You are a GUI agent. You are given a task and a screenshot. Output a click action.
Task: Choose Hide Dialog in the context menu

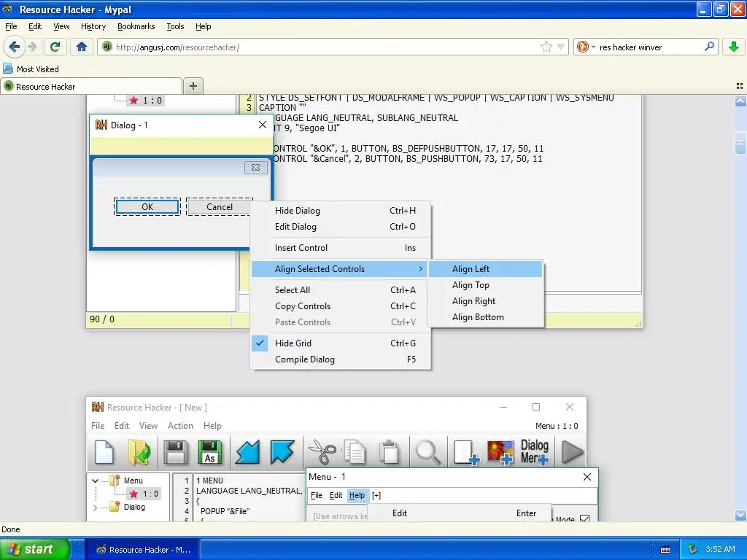pos(341,211)
